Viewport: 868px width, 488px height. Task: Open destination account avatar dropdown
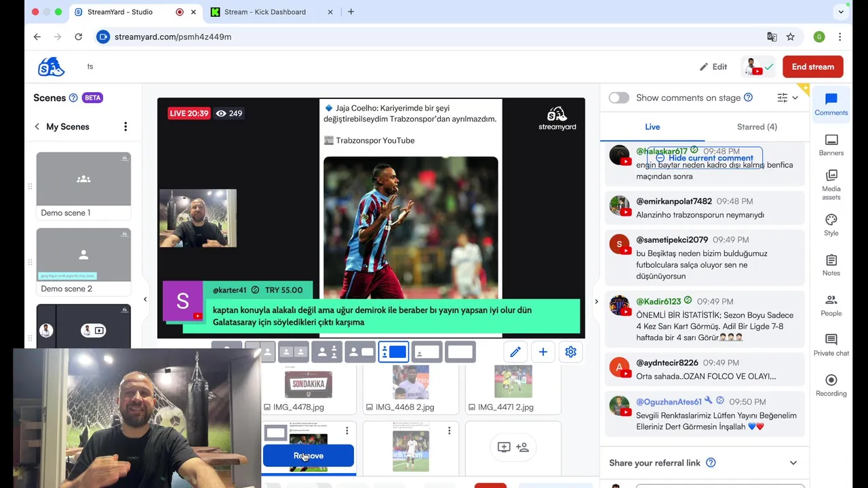coord(759,66)
